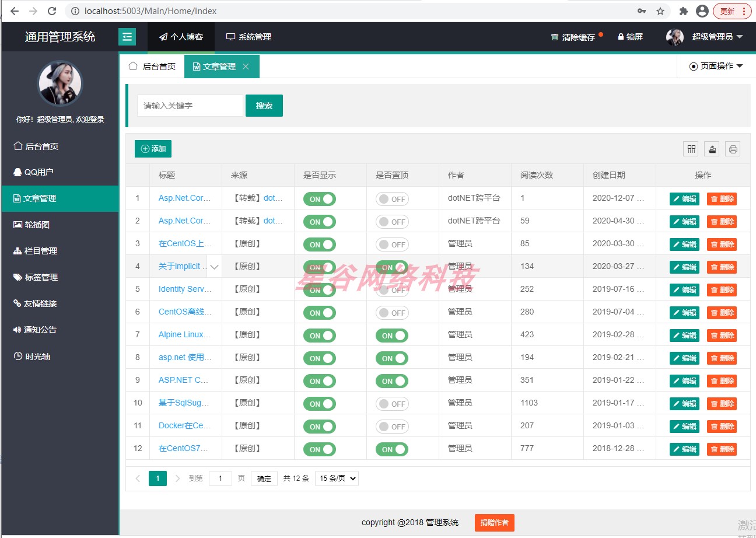Screen dimensions: 756x538
Task: Click 删除 for row 5
Action: tap(722, 290)
